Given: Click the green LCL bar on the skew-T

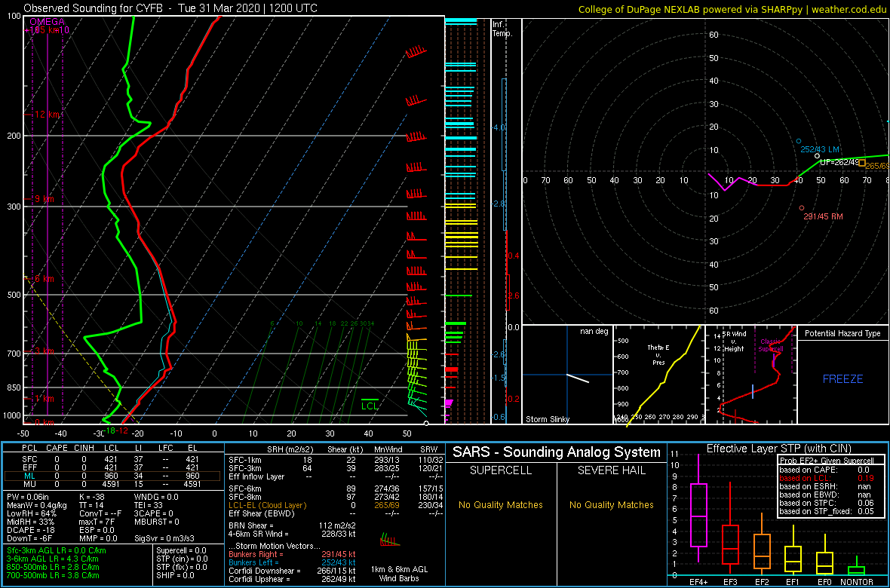Looking at the screenshot, I should pyautogui.click(x=370, y=400).
